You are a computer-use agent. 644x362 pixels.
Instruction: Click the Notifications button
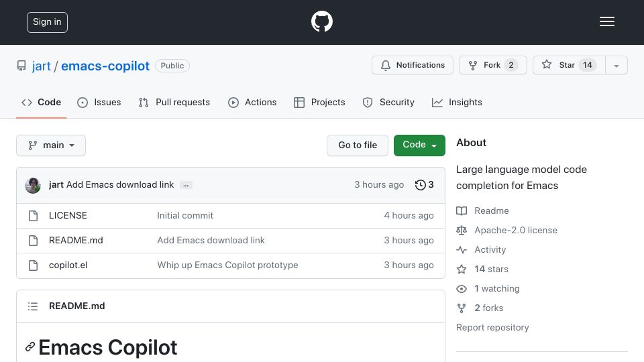click(x=413, y=65)
